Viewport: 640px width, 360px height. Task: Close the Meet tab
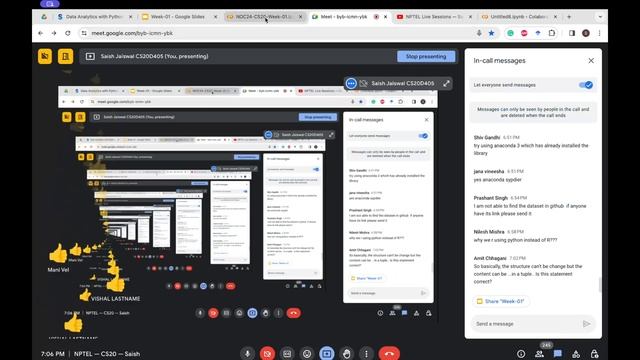pos(385,17)
